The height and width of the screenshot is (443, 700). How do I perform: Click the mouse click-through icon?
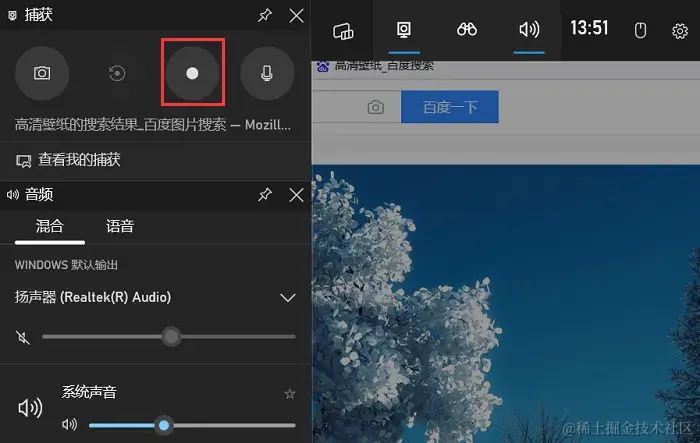[640, 30]
